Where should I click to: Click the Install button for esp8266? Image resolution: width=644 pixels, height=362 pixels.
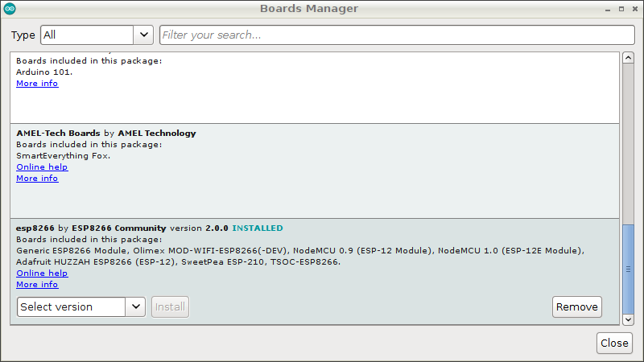[x=170, y=307]
